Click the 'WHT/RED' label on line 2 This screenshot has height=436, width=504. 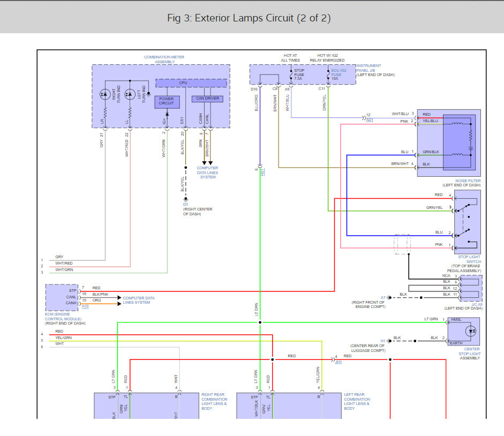[x=64, y=264]
